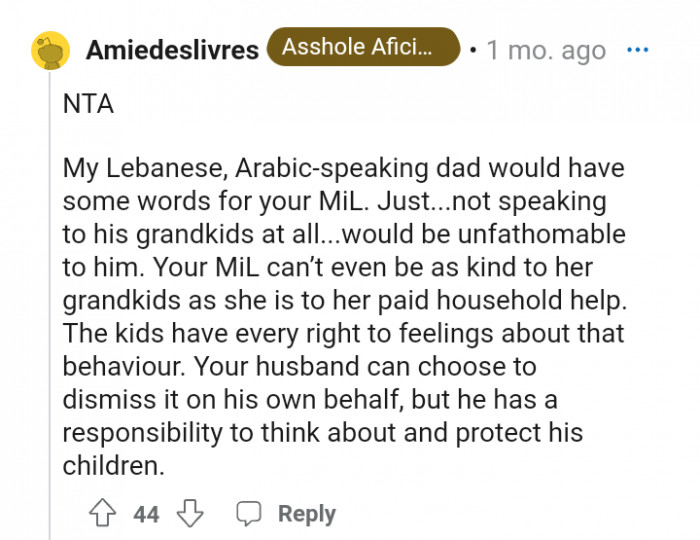Downvote the comment with the down arrow
Screen dimensions: 700x540
pos(190,514)
